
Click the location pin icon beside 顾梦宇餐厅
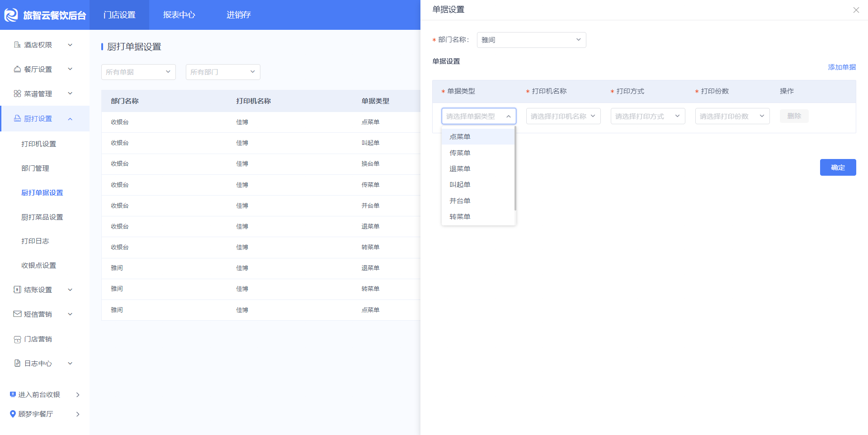pyautogui.click(x=13, y=414)
